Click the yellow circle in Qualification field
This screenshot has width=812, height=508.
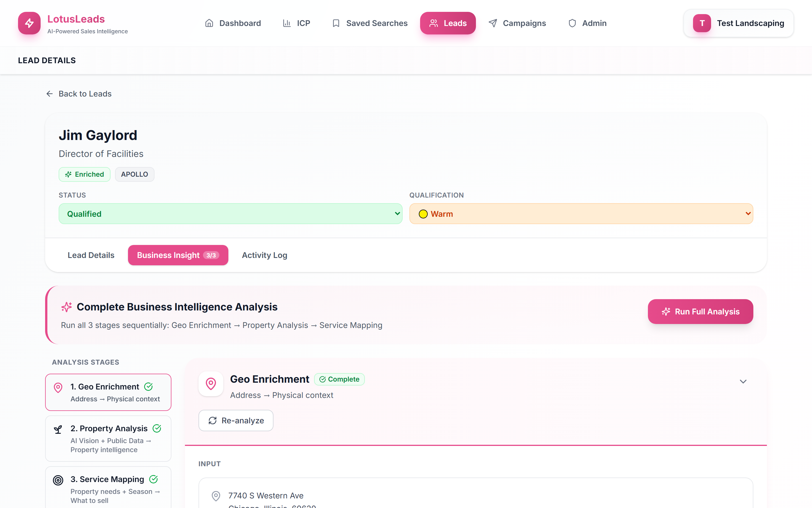(x=423, y=214)
